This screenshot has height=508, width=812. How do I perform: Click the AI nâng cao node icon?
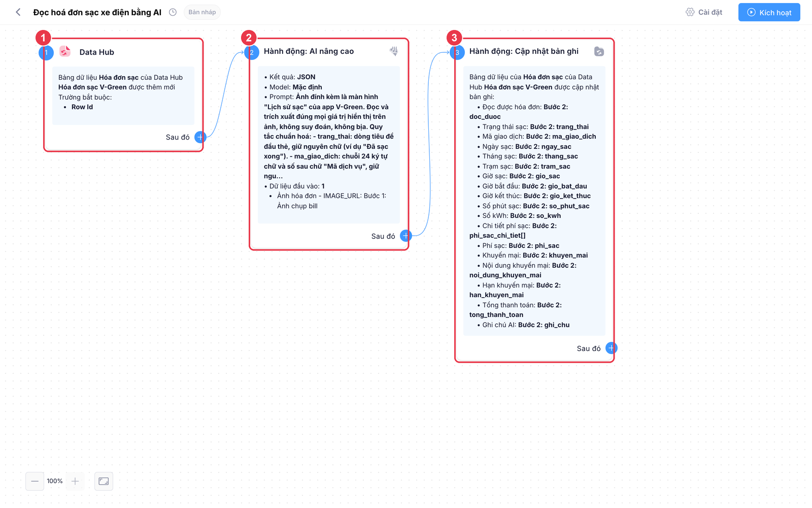[394, 51]
